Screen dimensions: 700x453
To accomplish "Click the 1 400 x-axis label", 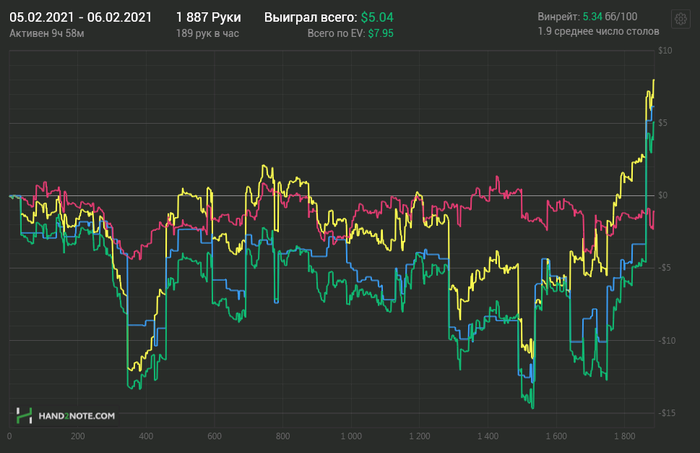I will (488, 436).
